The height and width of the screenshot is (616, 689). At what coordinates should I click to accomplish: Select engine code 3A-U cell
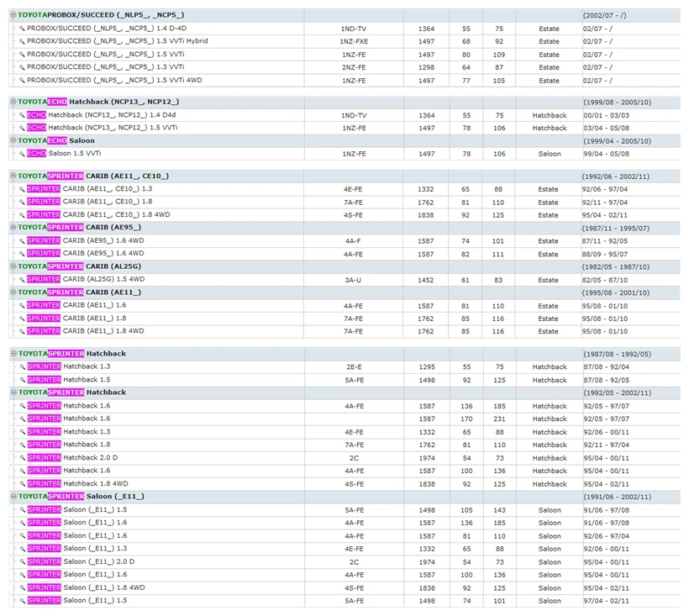(x=353, y=280)
